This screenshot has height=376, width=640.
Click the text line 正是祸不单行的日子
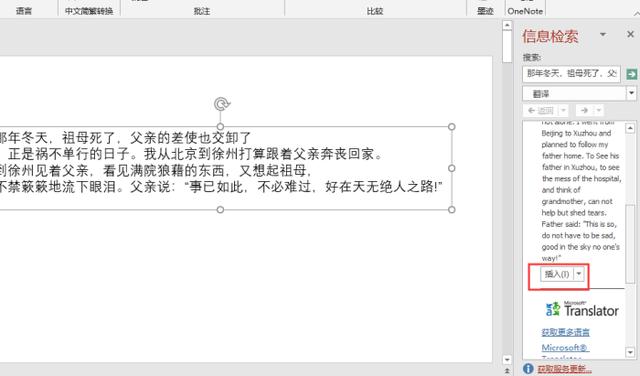(x=195, y=154)
